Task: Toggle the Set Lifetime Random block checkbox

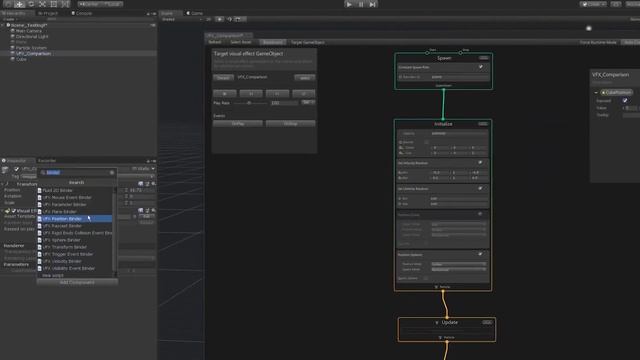Action: [480, 189]
